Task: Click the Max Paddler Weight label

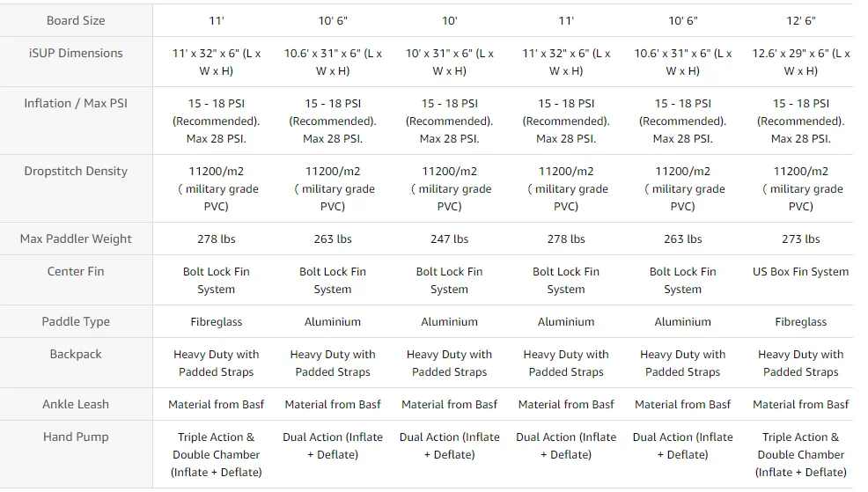Action: (76, 239)
